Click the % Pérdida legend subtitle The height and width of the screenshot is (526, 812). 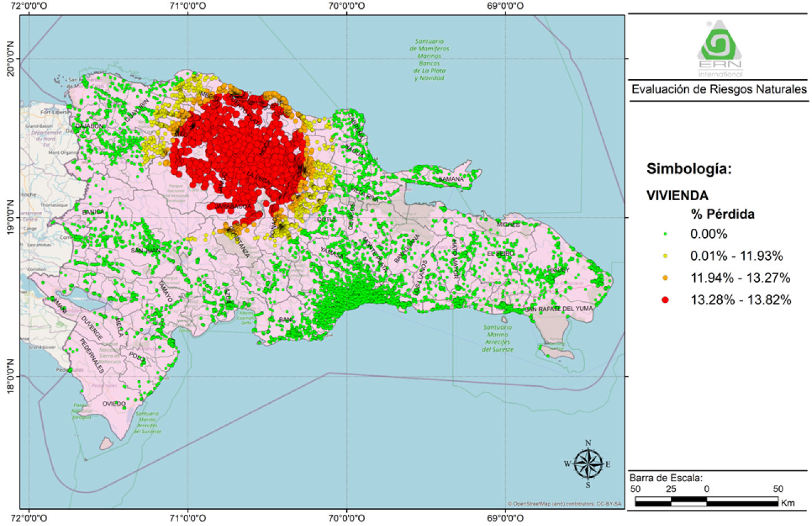[x=722, y=214]
